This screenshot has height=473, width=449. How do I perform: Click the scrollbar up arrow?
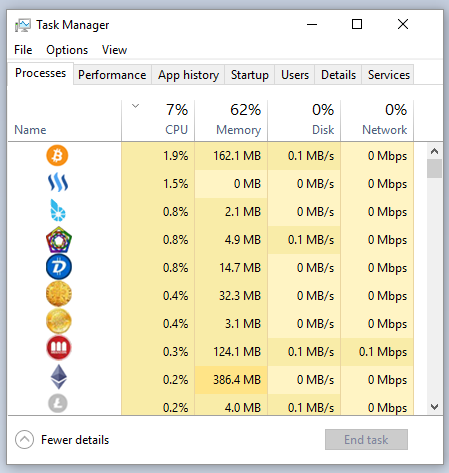point(434,151)
